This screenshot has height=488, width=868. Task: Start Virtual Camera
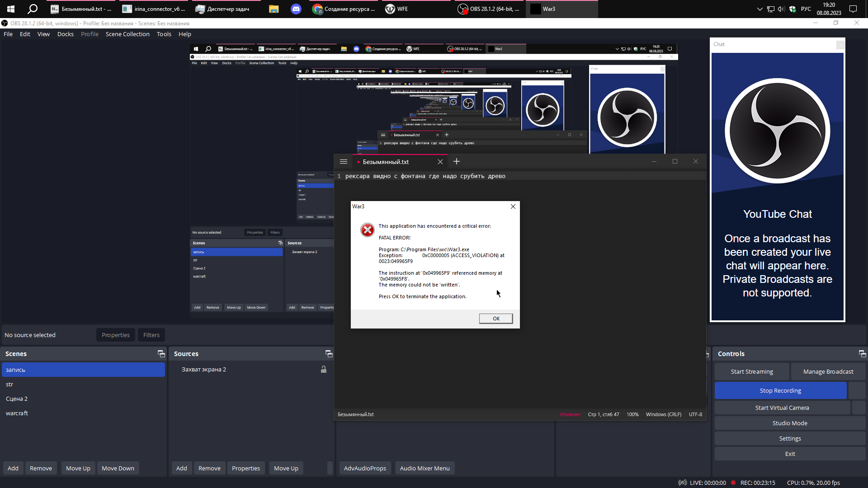(782, 408)
